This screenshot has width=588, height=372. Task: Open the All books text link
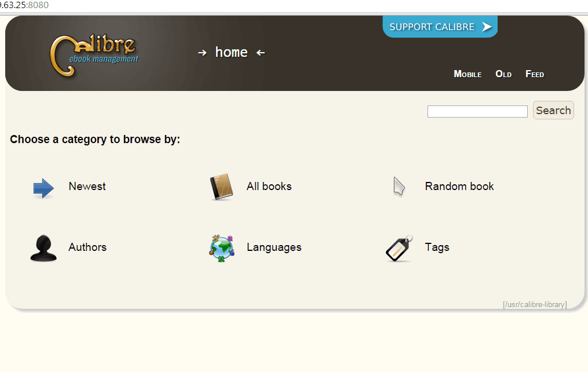(x=269, y=187)
